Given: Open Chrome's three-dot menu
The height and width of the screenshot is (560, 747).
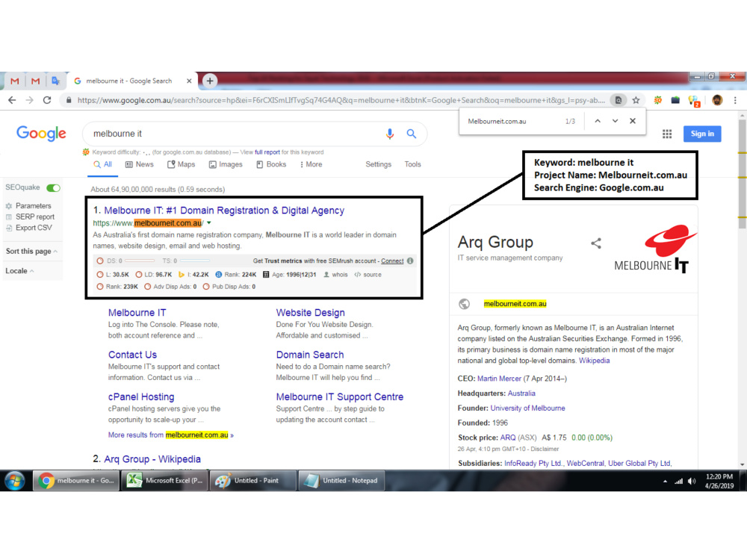Looking at the screenshot, I should [x=735, y=100].
